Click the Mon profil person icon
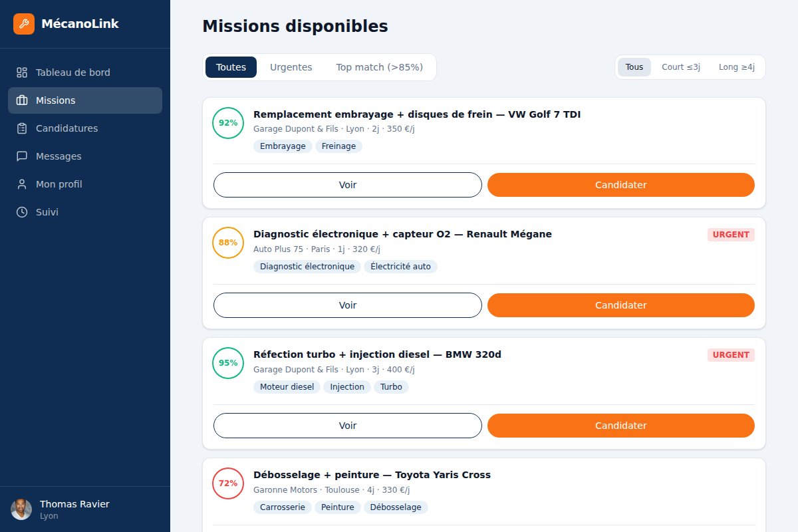 pyautogui.click(x=22, y=184)
